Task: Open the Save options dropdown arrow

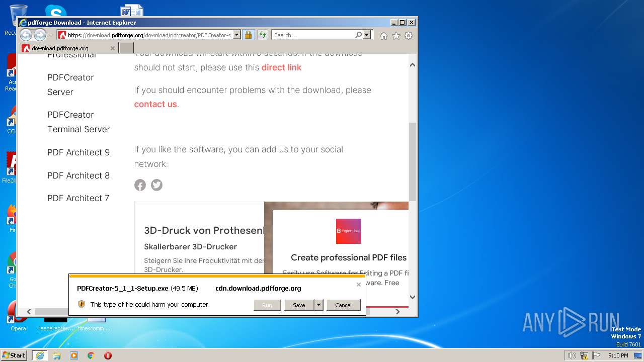Action: pyautogui.click(x=318, y=305)
